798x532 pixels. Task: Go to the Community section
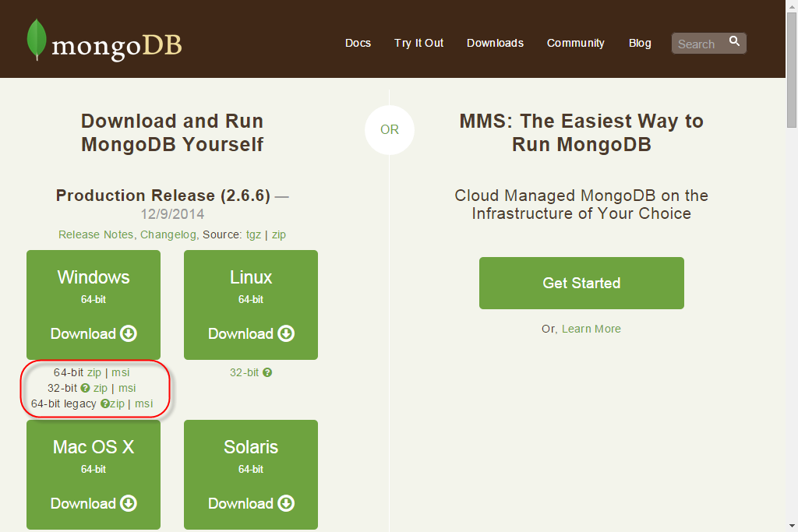pyautogui.click(x=575, y=43)
